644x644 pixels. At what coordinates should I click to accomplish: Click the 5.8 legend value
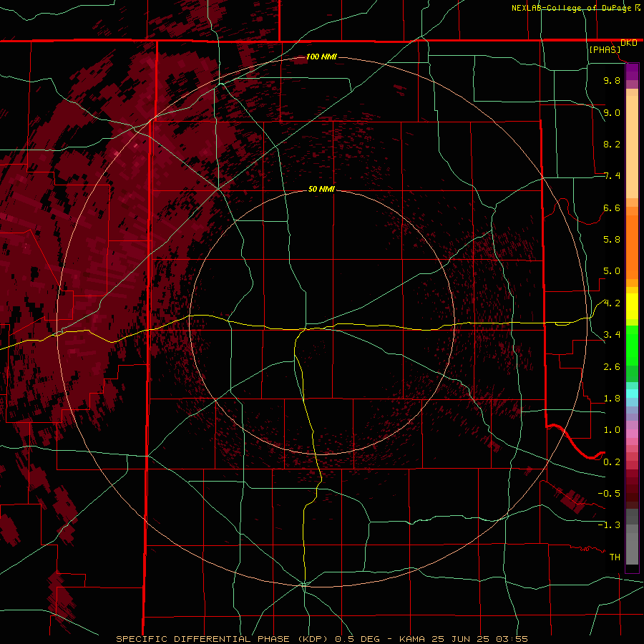(x=612, y=240)
